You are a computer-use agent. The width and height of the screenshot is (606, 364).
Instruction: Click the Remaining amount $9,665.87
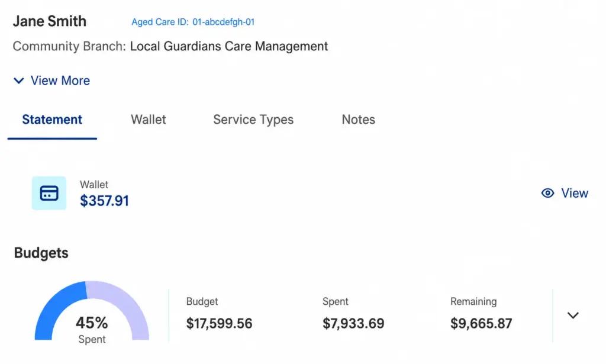pyautogui.click(x=481, y=323)
